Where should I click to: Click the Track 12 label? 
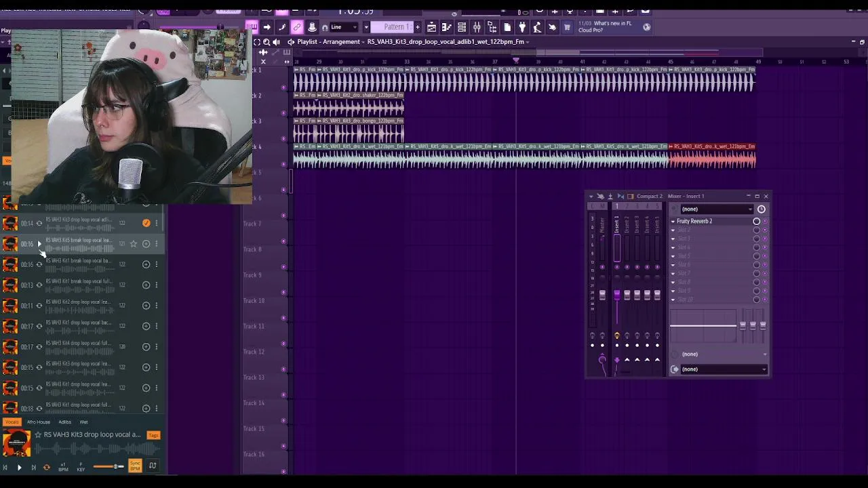coord(254,352)
